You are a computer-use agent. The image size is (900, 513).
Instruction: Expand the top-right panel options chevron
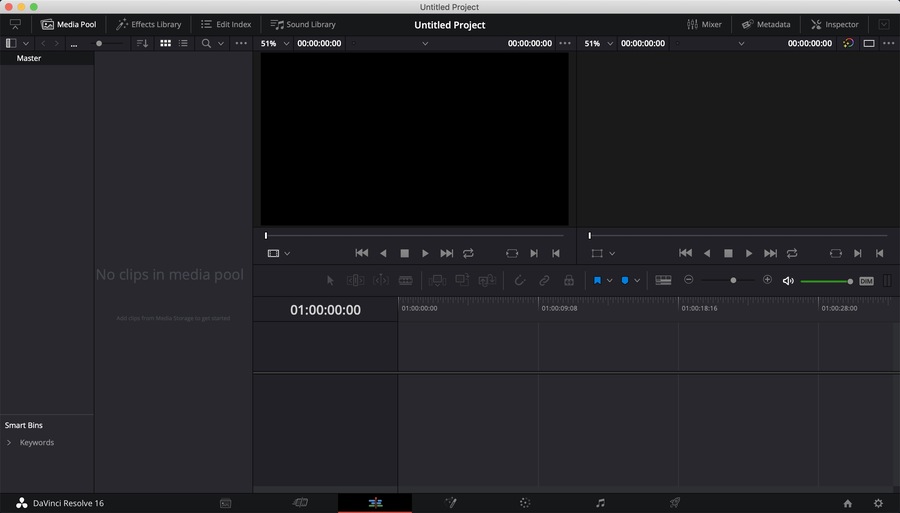pyautogui.click(x=884, y=25)
